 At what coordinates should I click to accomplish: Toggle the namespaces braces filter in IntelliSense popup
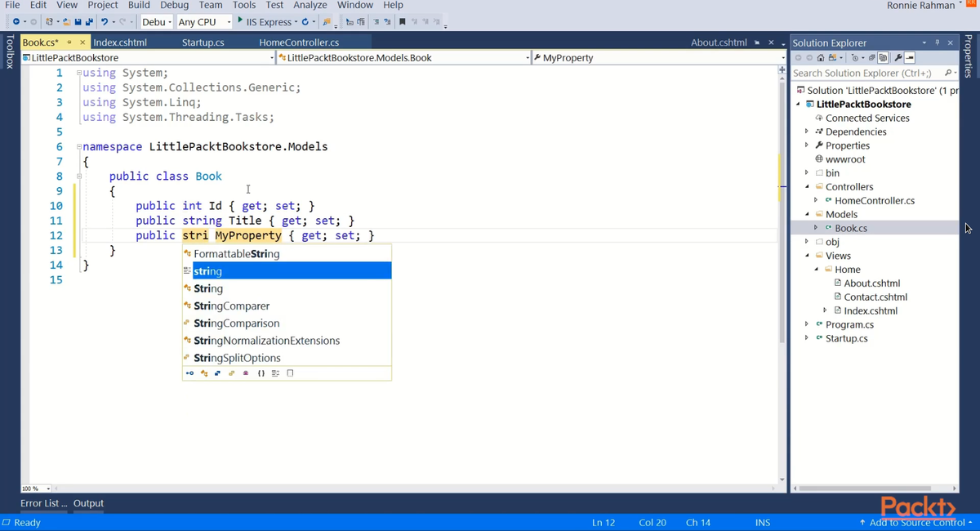point(261,373)
